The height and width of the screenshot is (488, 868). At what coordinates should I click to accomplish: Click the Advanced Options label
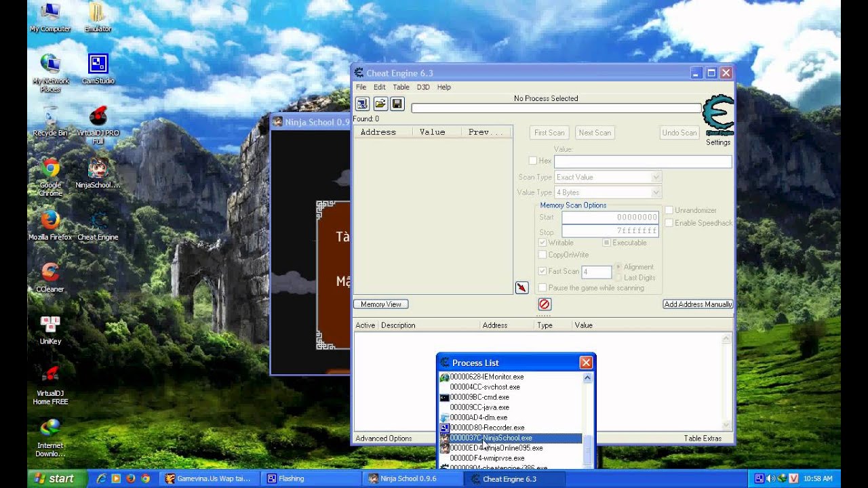click(x=384, y=439)
